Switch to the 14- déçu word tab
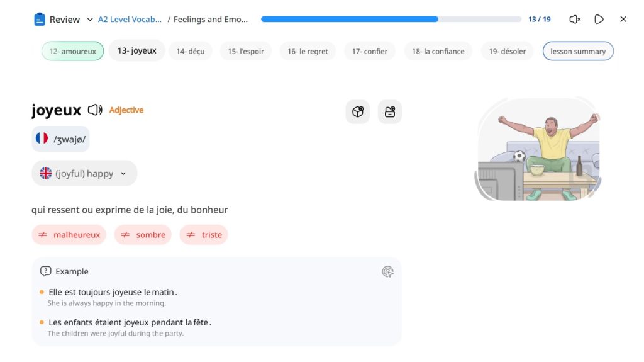Image resolution: width=644 pixels, height=362 pixels. (x=190, y=52)
